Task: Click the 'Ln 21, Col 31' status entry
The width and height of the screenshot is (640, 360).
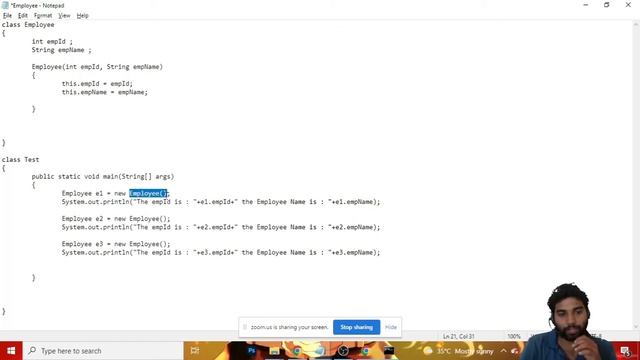Action: (x=459, y=336)
